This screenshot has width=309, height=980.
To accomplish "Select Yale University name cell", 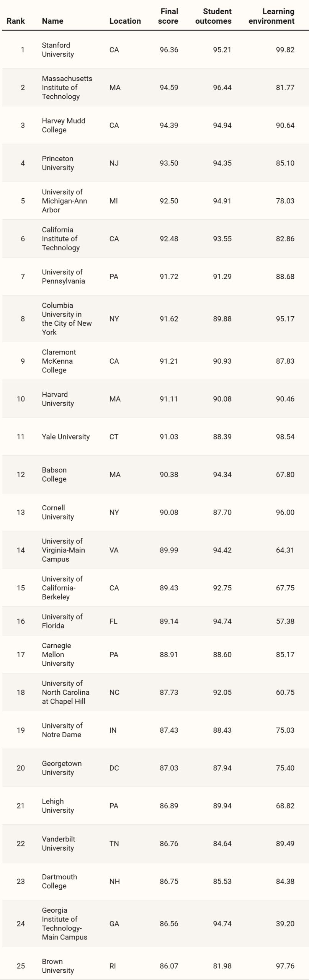I will click(66, 437).
